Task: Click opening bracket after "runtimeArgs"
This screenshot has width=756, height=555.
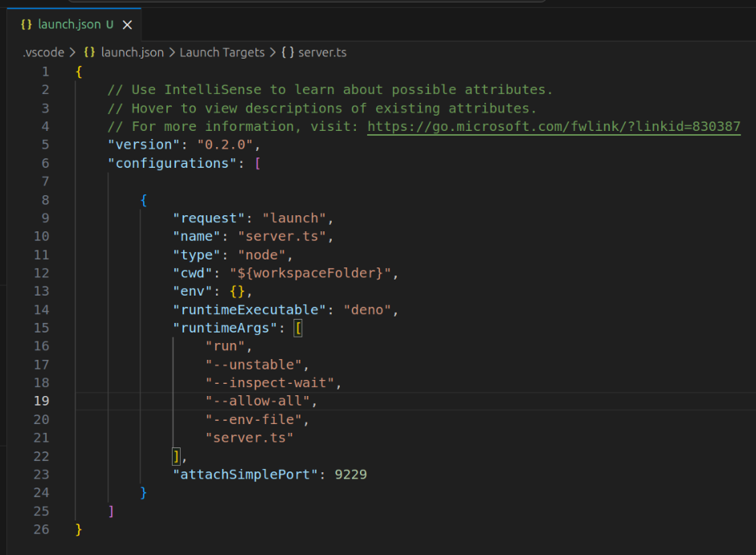Action: click(x=298, y=328)
